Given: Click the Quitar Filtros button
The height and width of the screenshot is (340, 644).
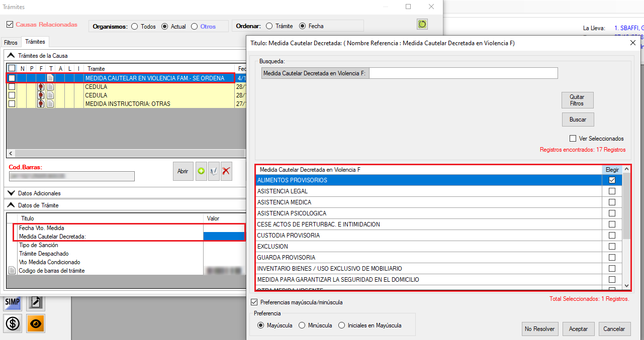Looking at the screenshot, I should 577,100.
